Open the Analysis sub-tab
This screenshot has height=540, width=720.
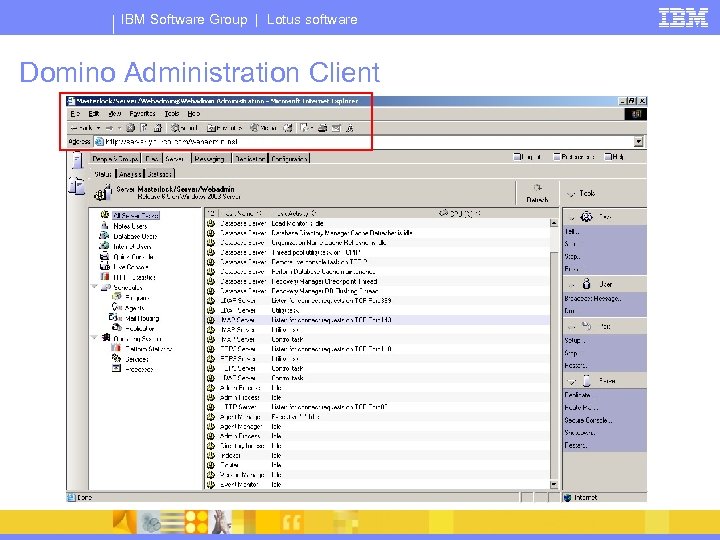[130, 174]
